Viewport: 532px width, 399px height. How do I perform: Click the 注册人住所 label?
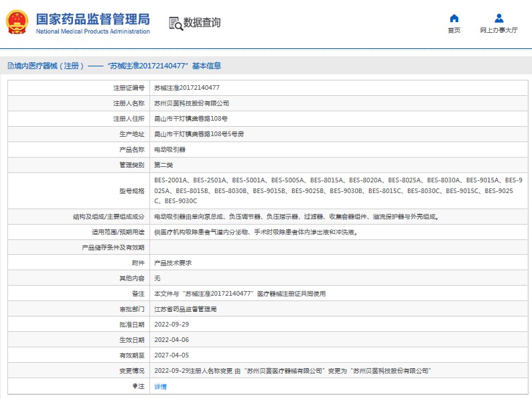tap(129, 119)
